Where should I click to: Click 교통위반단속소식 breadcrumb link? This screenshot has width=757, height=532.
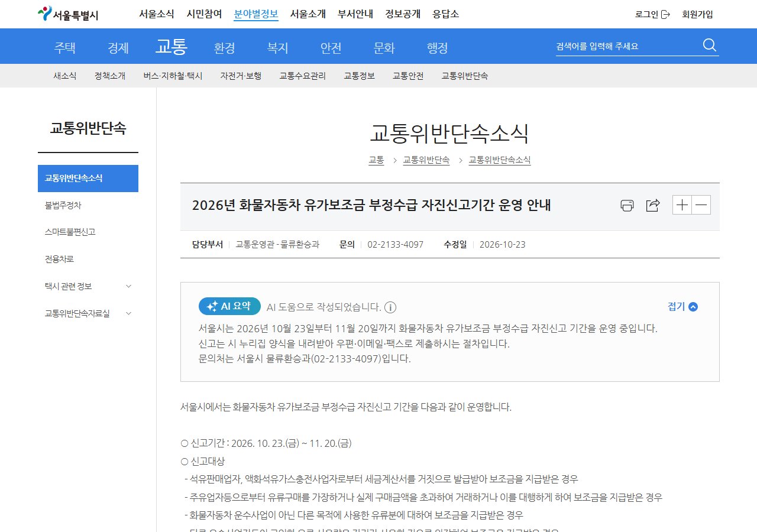tap(500, 160)
